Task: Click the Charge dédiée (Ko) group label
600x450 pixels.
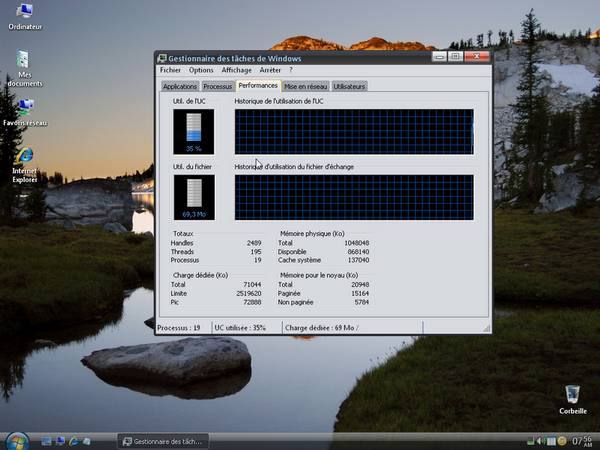Action: 201,275
